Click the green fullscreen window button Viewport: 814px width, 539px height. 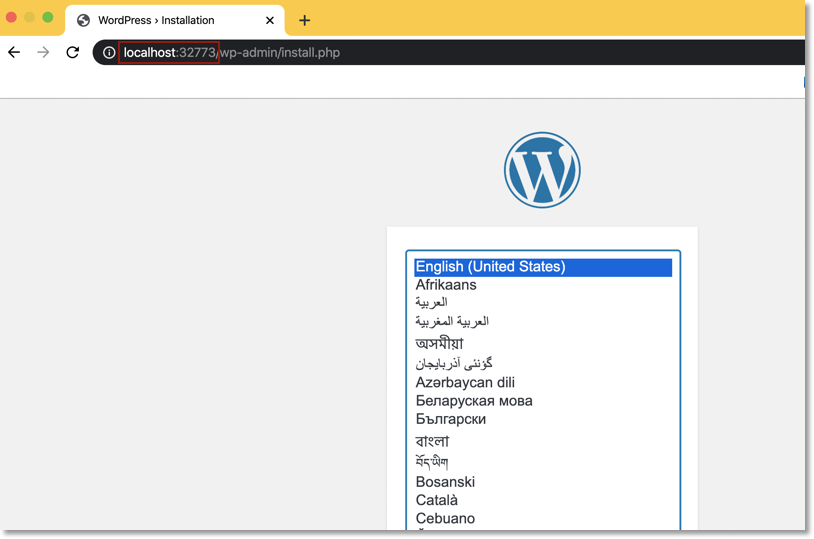48,17
